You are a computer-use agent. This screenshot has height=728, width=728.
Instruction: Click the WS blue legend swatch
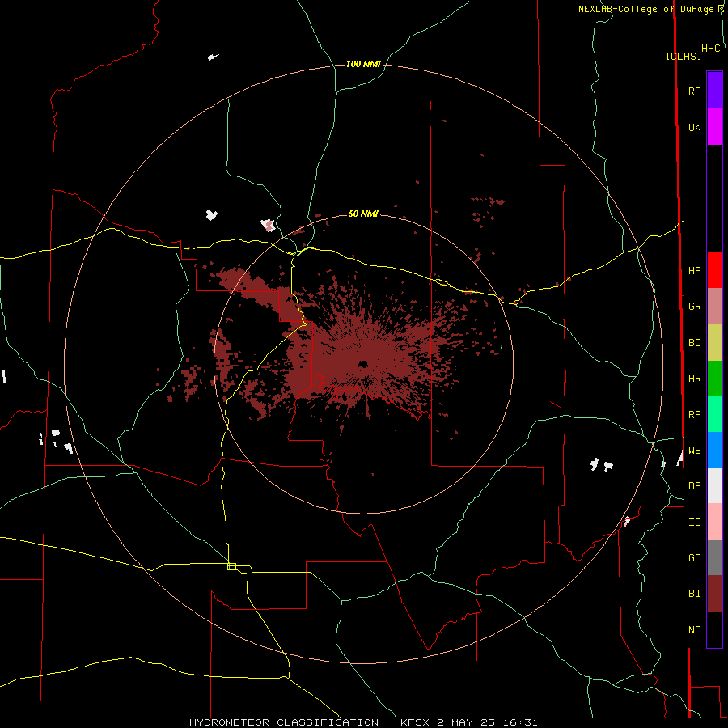[714, 450]
